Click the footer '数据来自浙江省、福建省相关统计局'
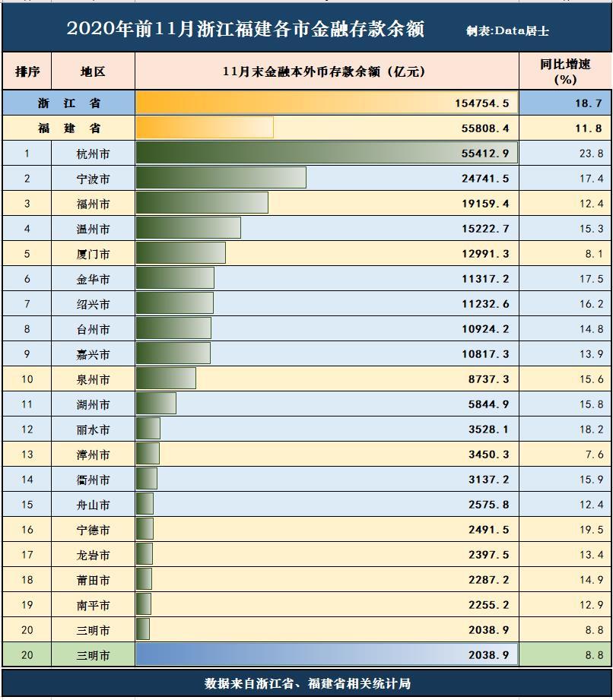 (307, 683)
